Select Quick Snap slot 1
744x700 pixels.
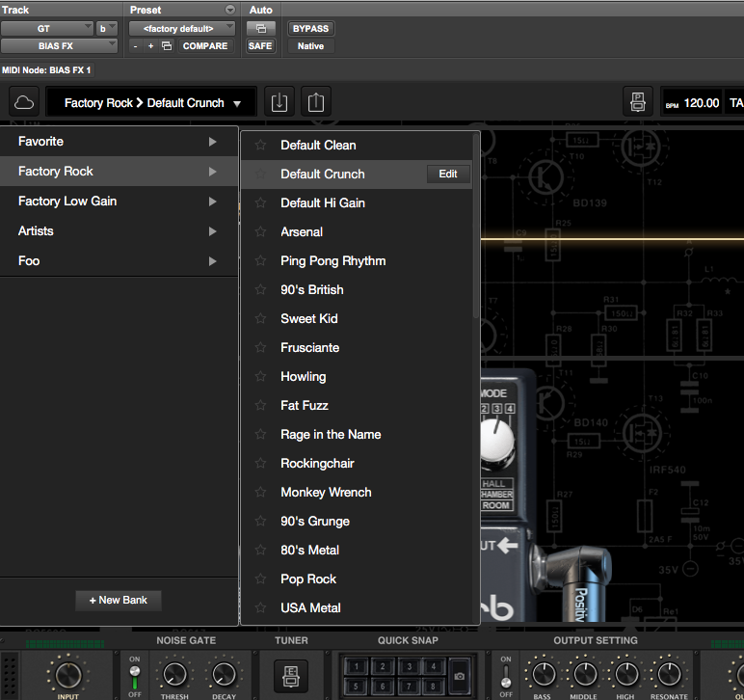pos(357,667)
